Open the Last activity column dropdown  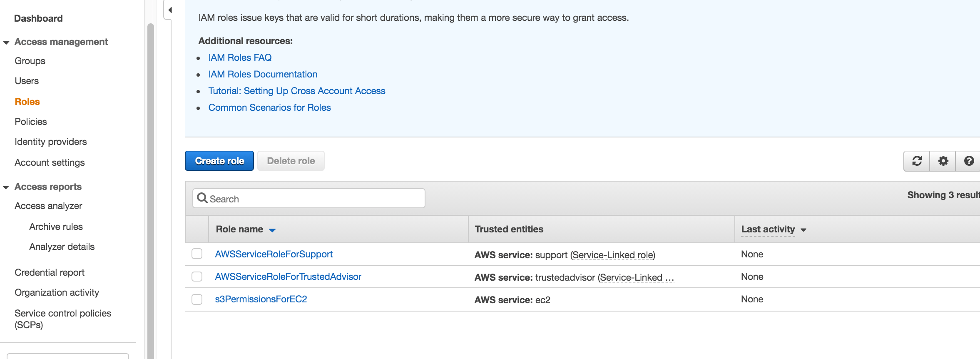coord(803,230)
